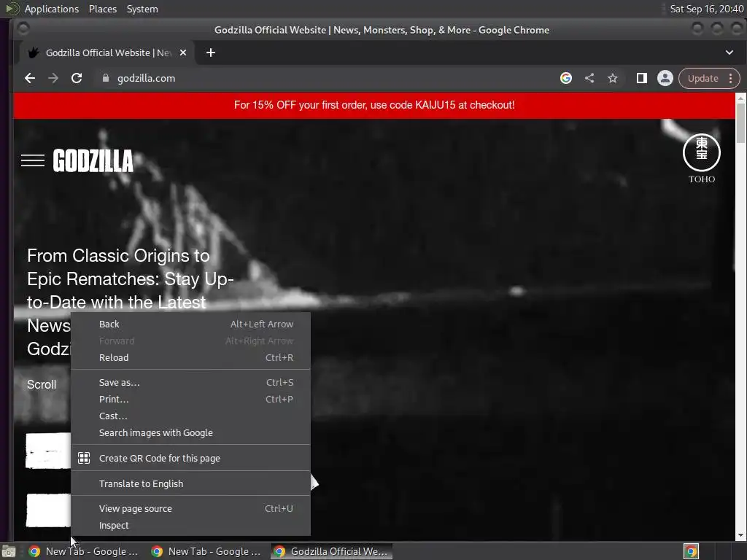Choose Back from the context menu
The width and height of the screenshot is (747, 560).
(190, 324)
